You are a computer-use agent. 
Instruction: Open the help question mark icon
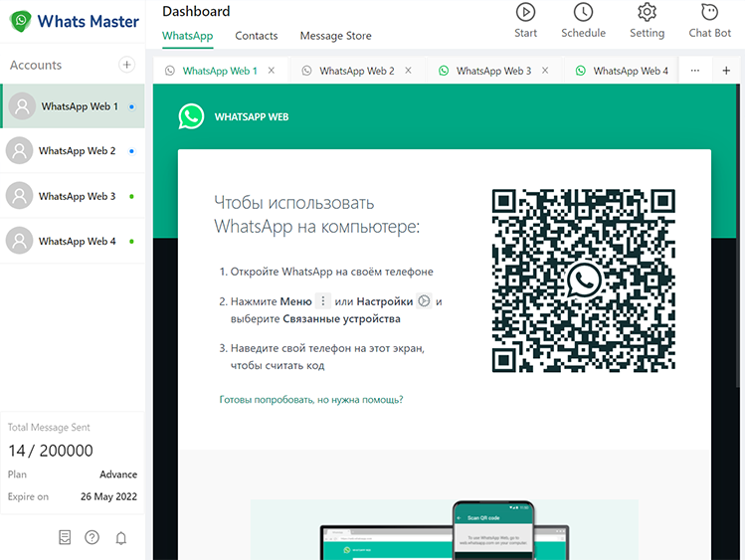pyautogui.click(x=93, y=537)
